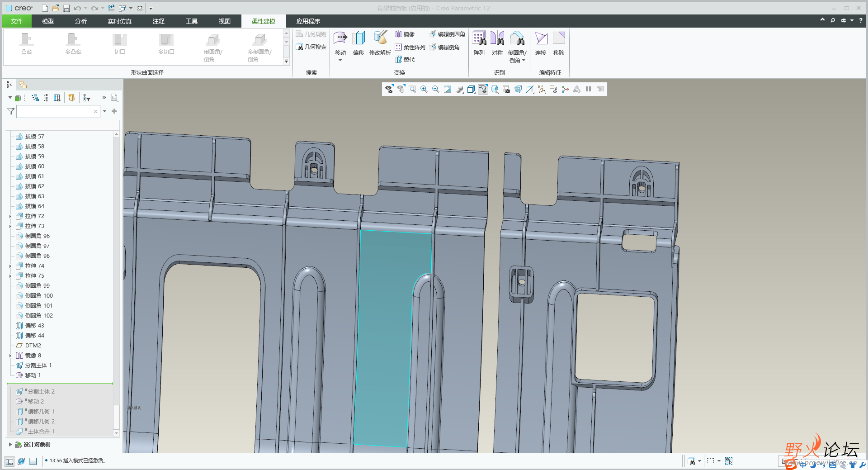Click the zoom in magnifier in graphics toolbar

pyautogui.click(x=424, y=89)
